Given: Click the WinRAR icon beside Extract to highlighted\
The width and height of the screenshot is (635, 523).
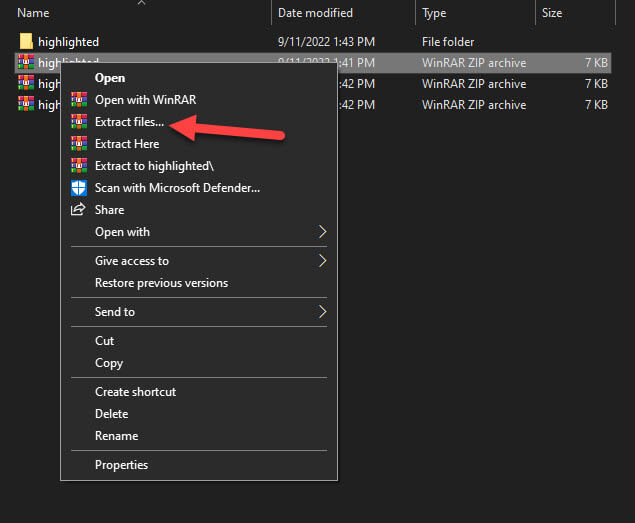Looking at the screenshot, I should click(78, 166).
